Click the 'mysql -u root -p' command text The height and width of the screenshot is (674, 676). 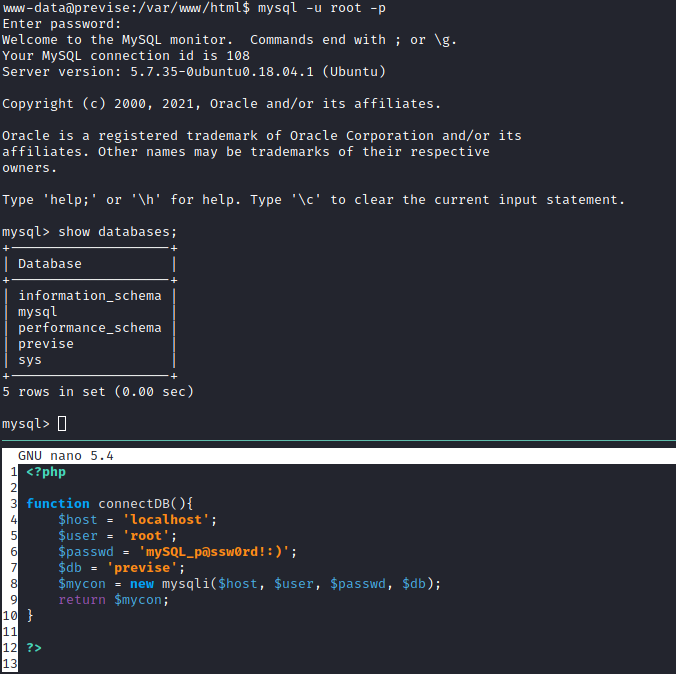[x=322, y=8]
